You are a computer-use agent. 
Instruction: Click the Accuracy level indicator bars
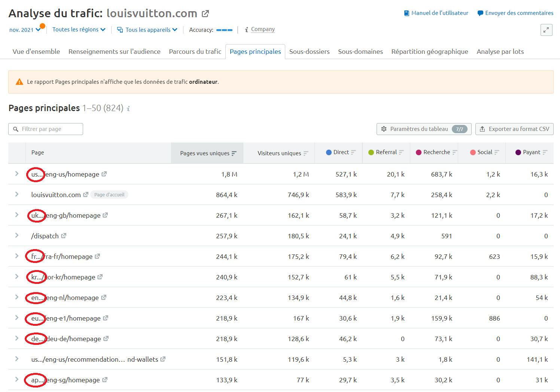pos(224,30)
